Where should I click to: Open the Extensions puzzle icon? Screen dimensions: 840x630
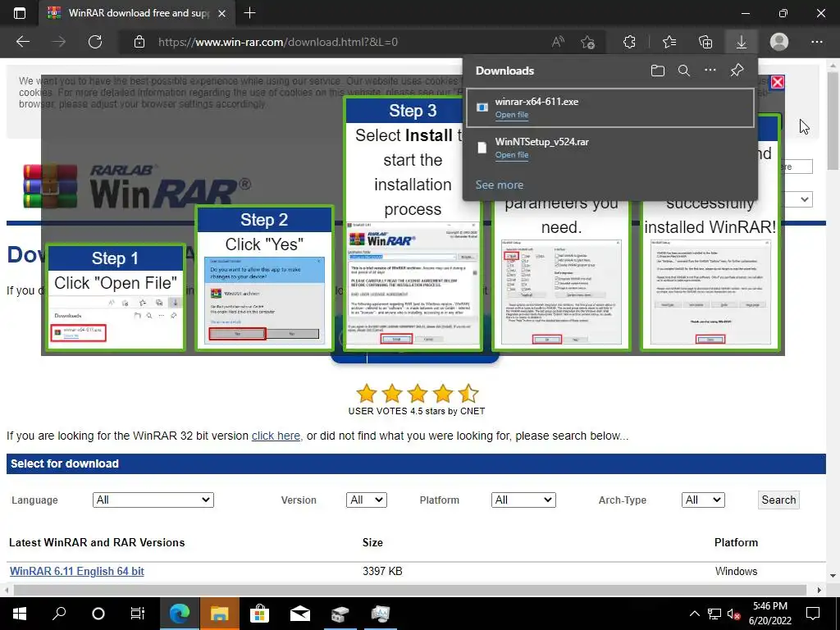pos(629,42)
